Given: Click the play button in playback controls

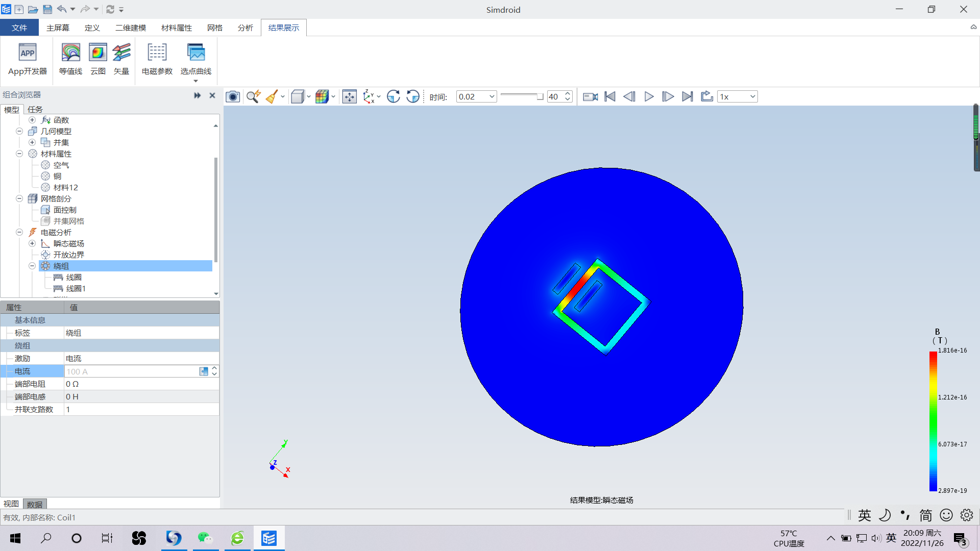Looking at the screenshot, I should [x=649, y=96].
